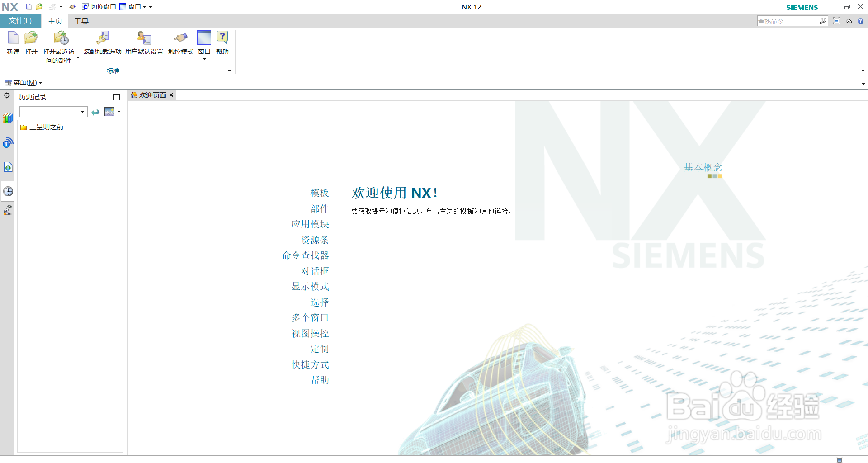
Task: Click the Templates (模板) link
Action: tap(320, 193)
